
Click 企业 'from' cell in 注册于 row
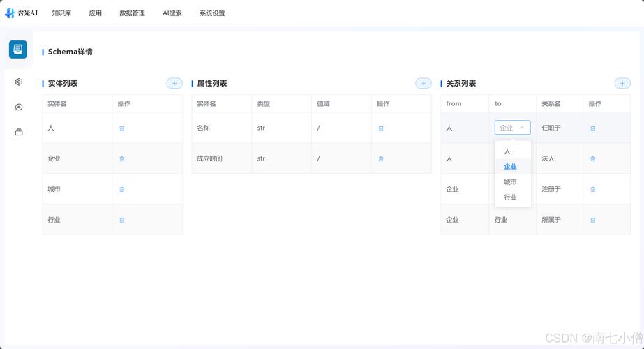452,189
